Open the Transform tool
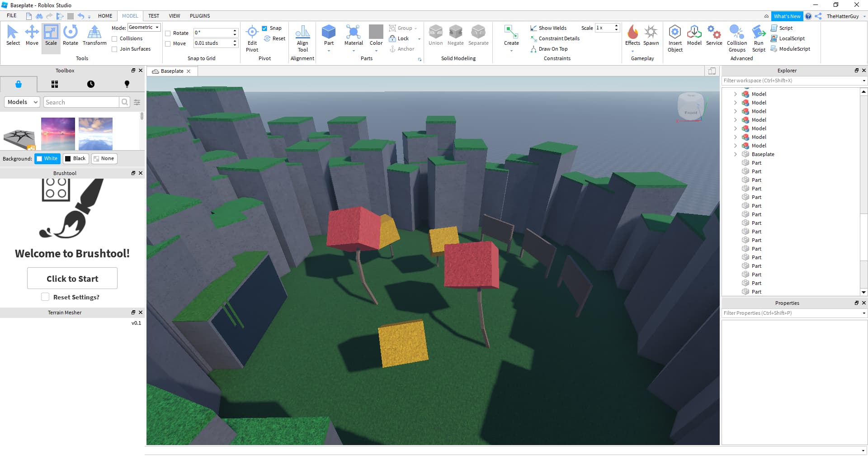This screenshot has height=460, width=868. coord(94,35)
